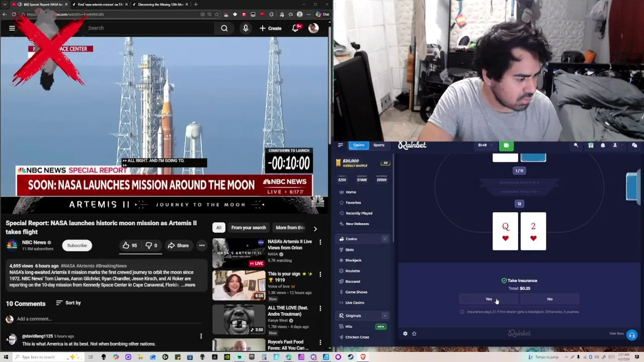Share the NBC News video
This screenshot has height=362, width=644.
tap(178, 245)
